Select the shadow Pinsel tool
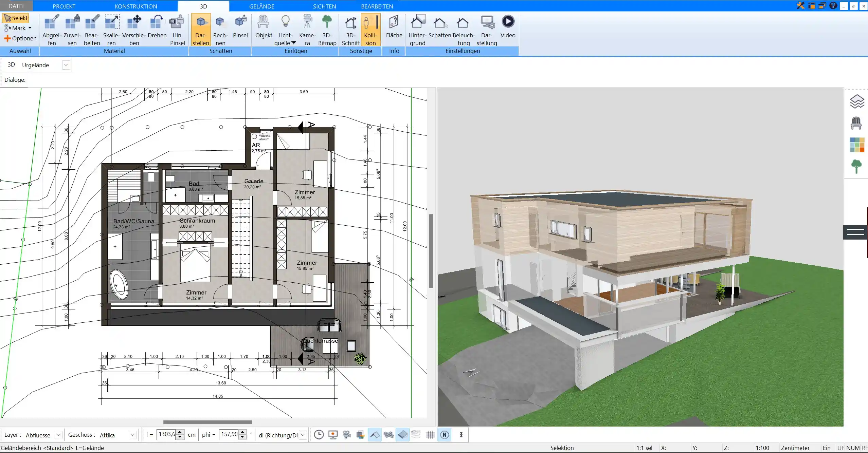The image size is (868, 453). 240,26
